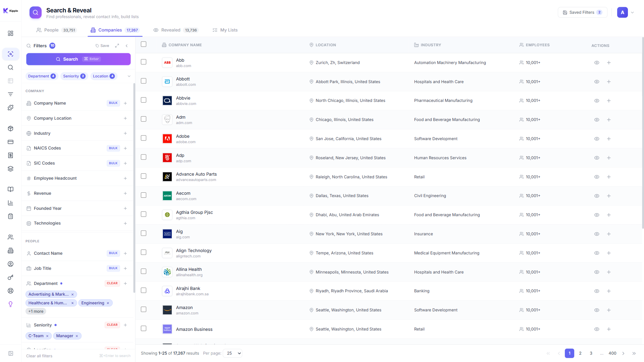Go to page 400
644x362 pixels.
pos(612,353)
